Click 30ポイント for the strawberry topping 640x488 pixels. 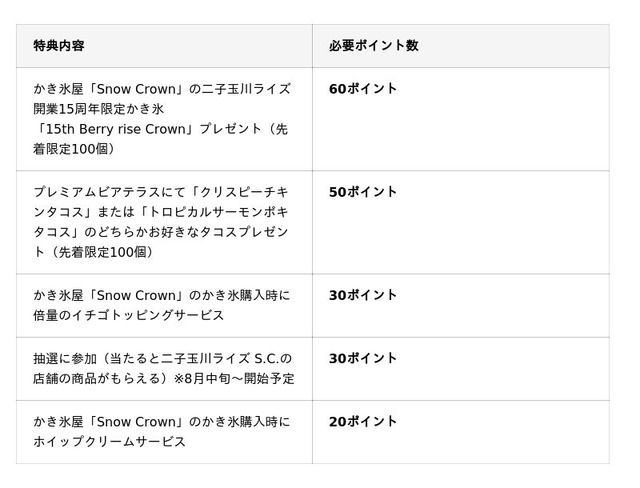(363, 295)
